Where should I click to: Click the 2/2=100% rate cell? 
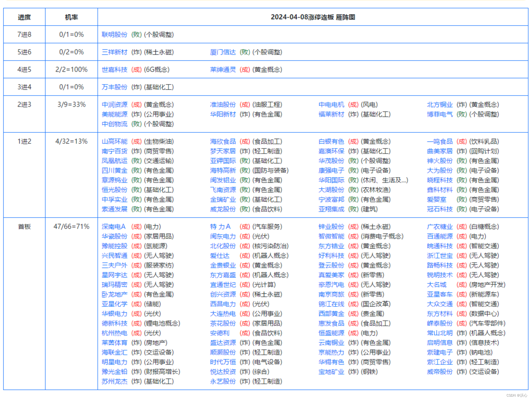point(71,70)
